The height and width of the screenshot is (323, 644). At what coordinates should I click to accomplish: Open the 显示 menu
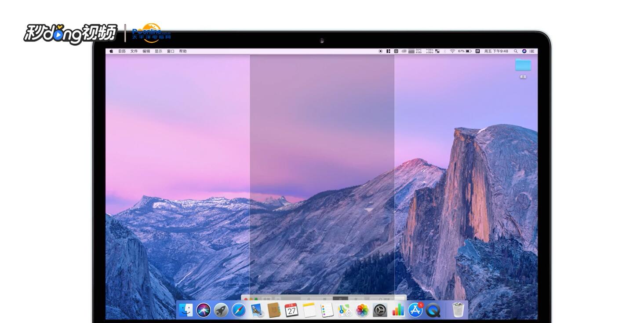pyautogui.click(x=158, y=51)
